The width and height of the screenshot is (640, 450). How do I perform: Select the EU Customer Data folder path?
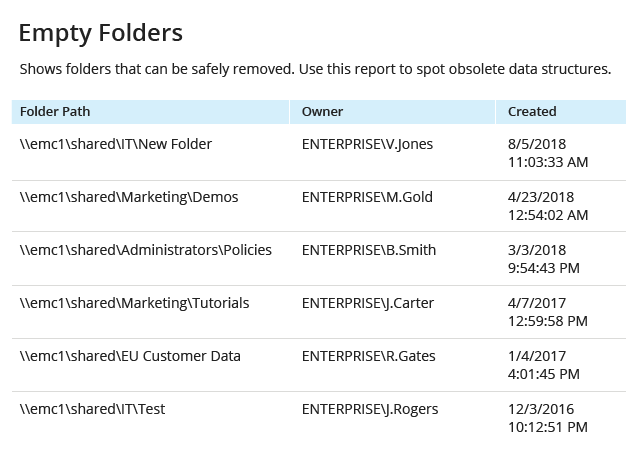(x=130, y=356)
